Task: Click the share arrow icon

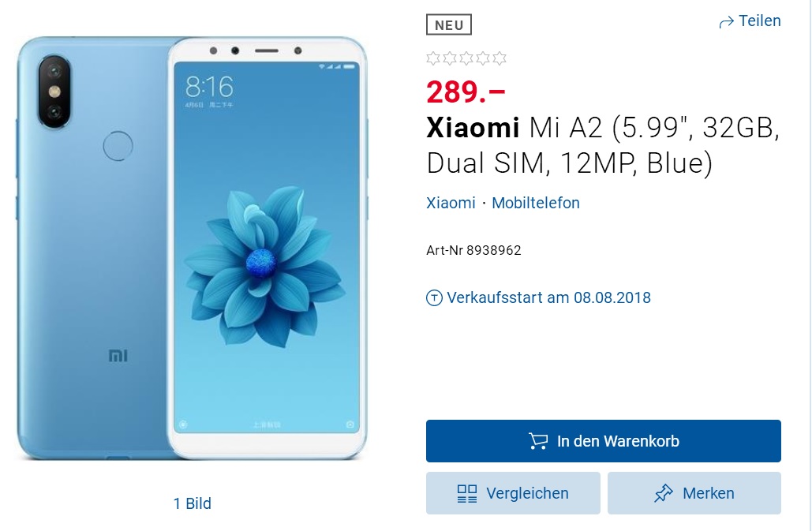Action: coord(727,22)
